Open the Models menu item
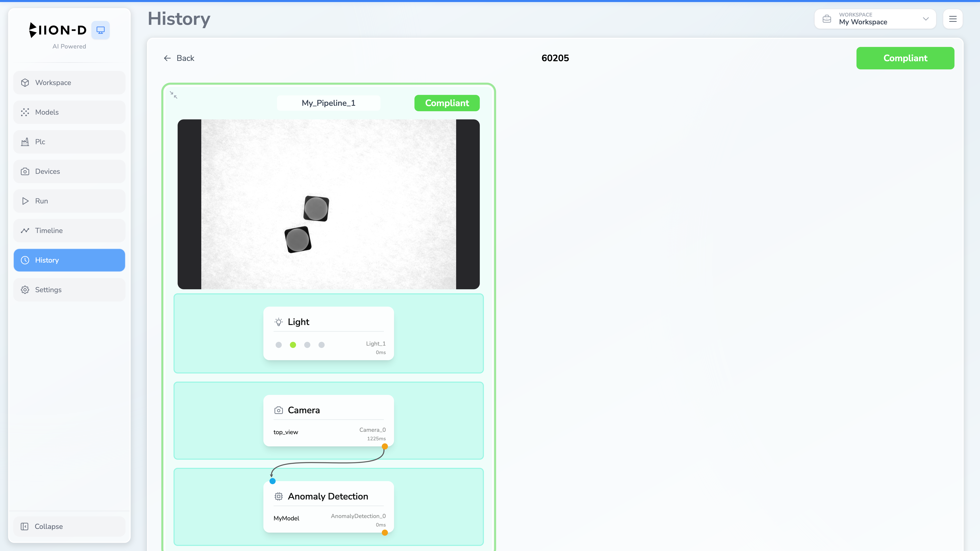Image resolution: width=980 pixels, height=551 pixels. coord(69,112)
